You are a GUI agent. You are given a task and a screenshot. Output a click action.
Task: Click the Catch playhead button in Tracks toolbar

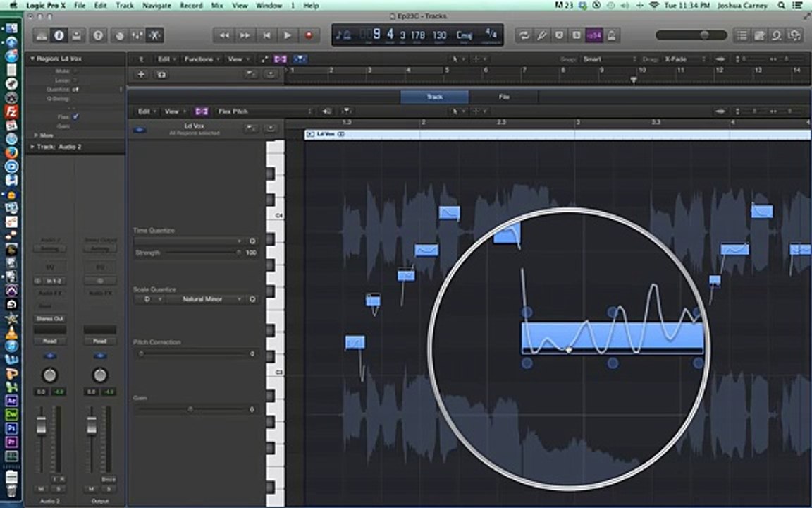[300, 59]
